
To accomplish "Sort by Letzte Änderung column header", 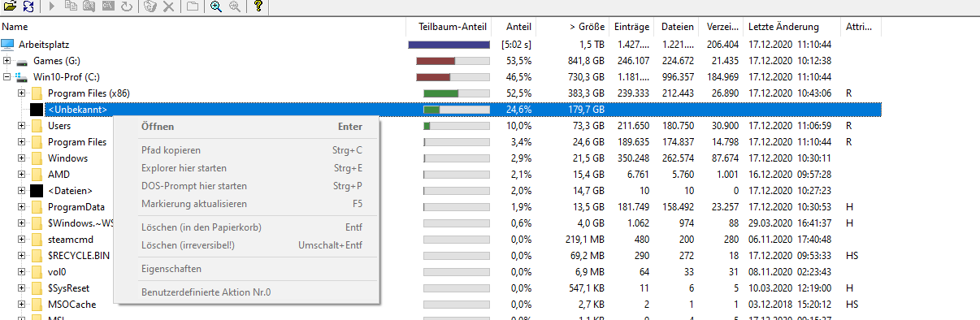I will point(796,27).
